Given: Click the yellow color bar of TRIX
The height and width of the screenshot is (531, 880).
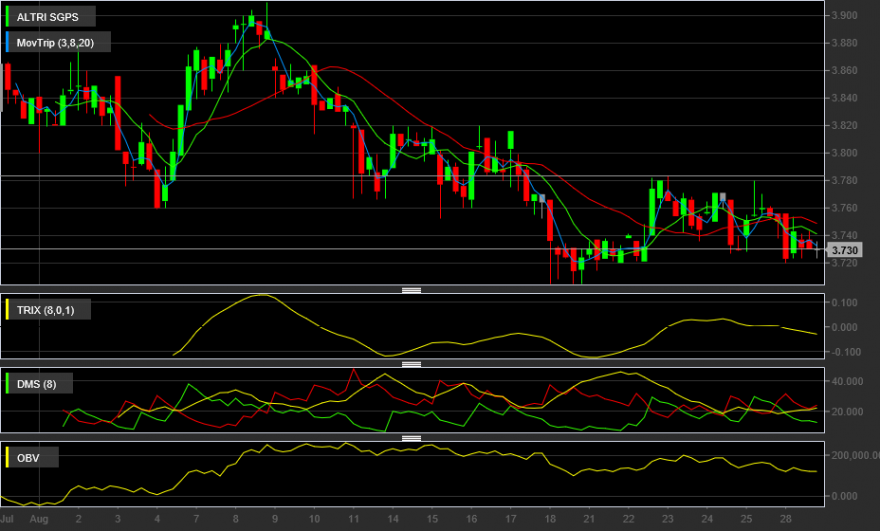Looking at the screenshot, I should pos(7,310).
